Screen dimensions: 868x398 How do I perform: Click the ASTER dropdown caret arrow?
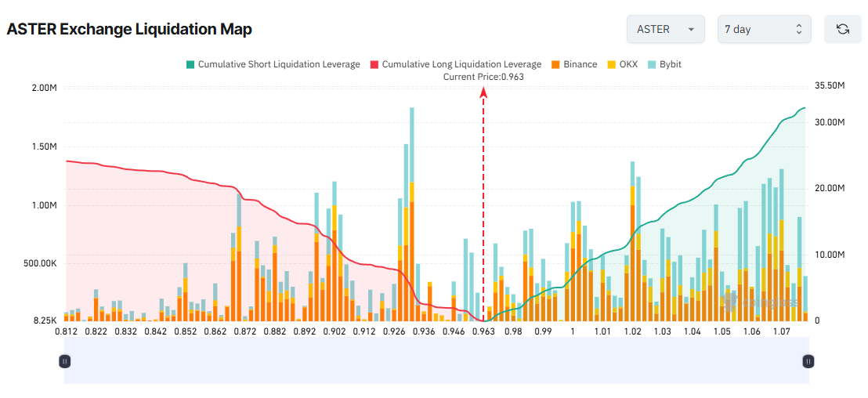pos(691,30)
